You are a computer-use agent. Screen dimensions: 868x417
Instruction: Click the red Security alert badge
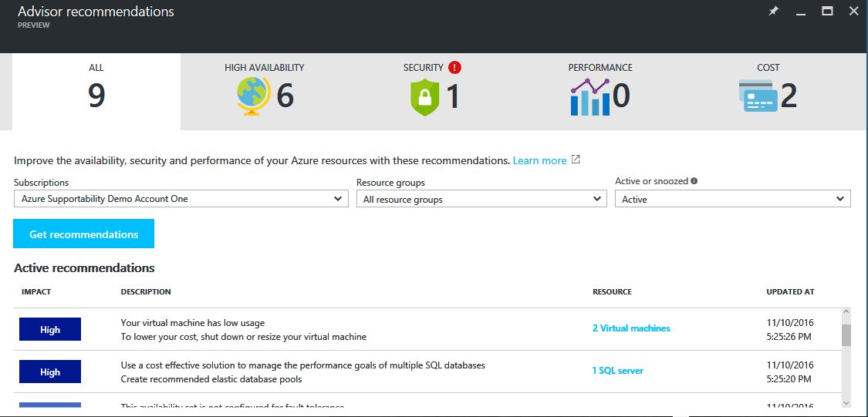(454, 68)
